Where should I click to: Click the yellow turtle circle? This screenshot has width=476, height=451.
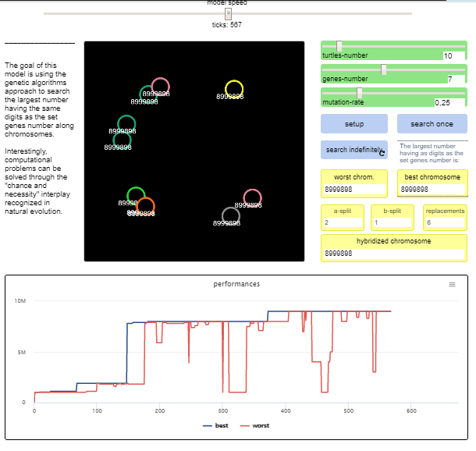234,89
